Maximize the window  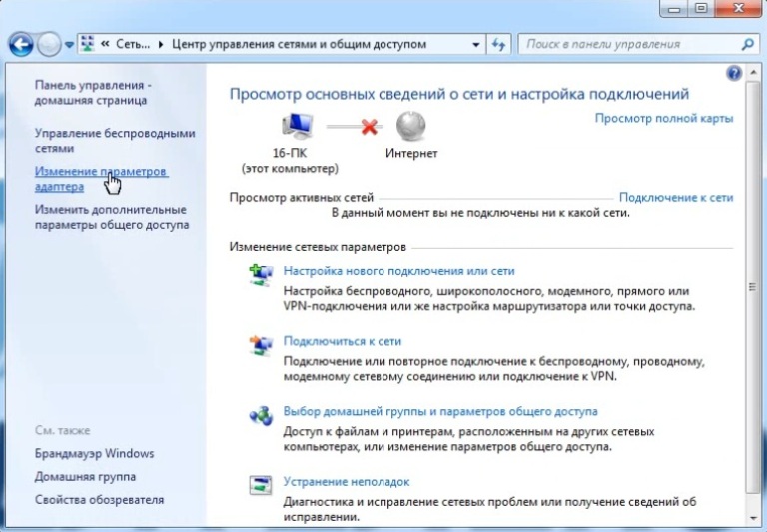(701, 8)
